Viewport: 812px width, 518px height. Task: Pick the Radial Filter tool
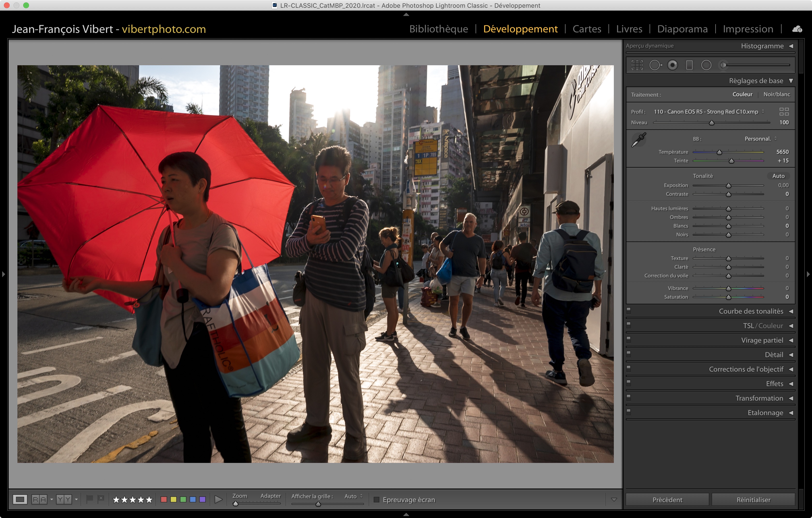pos(706,65)
